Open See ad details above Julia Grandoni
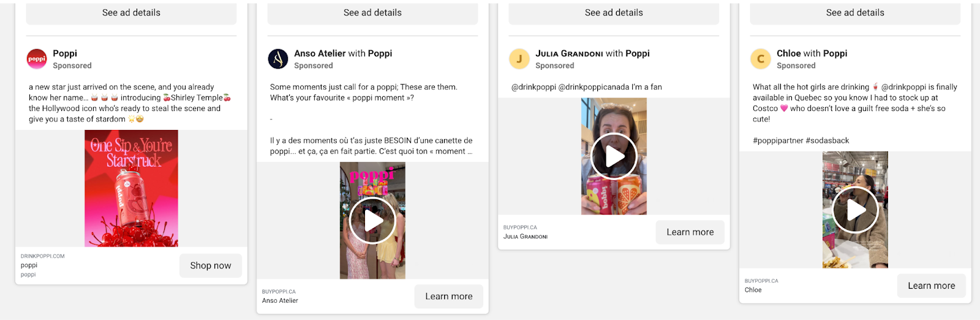This screenshot has height=320, width=980. click(x=614, y=13)
